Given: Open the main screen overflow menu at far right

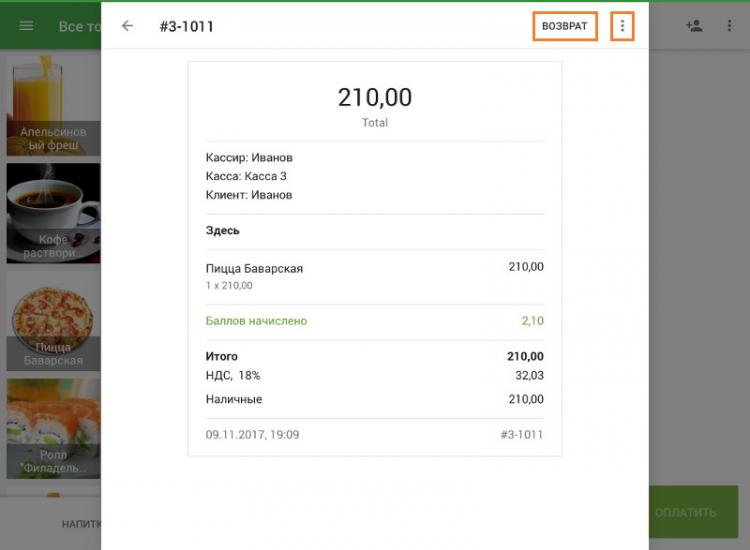Looking at the screenshot, I should (729, 26).
